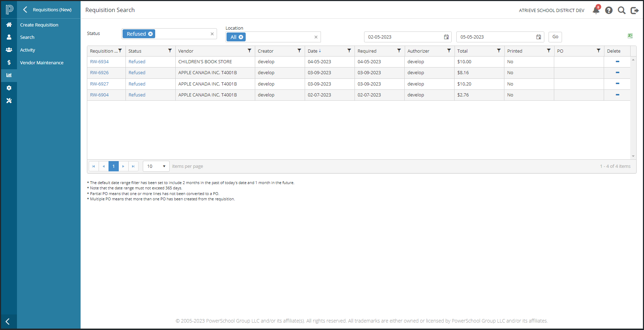Open the Total column filter
Image resolution: width=644 pixels, height=330 pixels.
pyautogui.click(x=499, y=51)
